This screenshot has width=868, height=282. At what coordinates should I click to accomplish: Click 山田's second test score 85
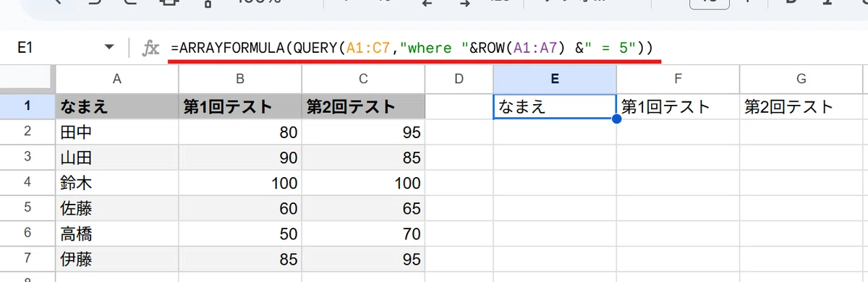tap(363, 157)
